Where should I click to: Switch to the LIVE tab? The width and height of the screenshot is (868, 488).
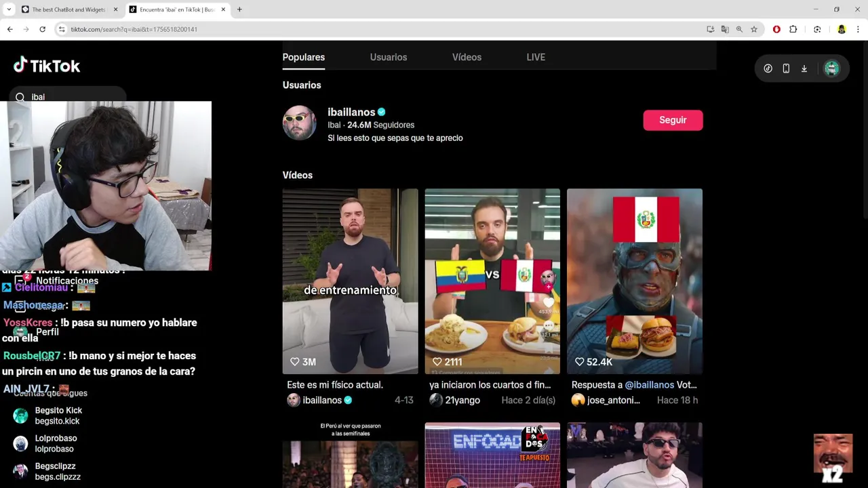[x=536, y=57]
